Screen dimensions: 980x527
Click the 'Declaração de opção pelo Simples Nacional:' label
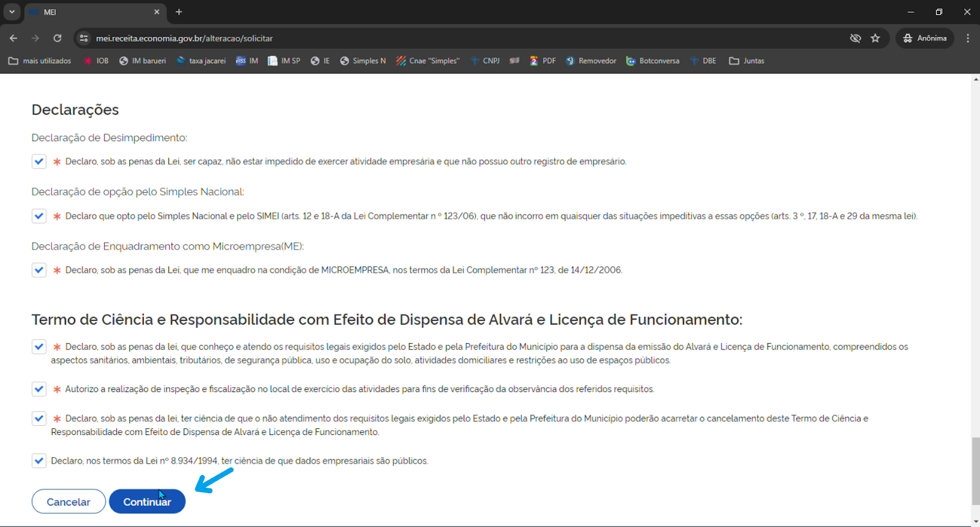coord(138,192)
